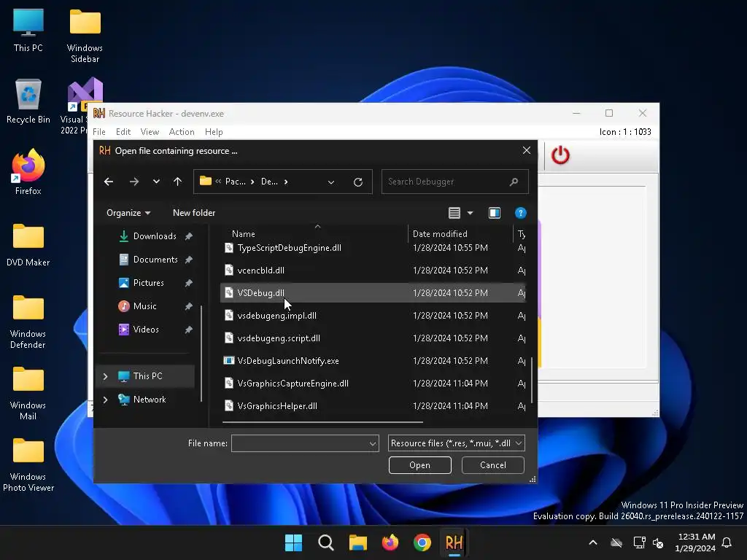Screen dimensions: 747x560
Task: Click the file list vertical scrollbar
Action: click(532, 379)
